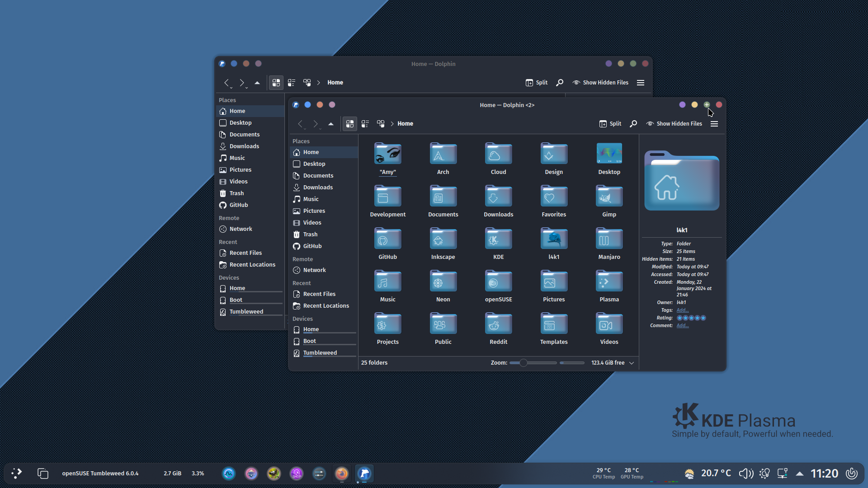
Task: Go back in back Dolphin window
Action: pos(226,83)
